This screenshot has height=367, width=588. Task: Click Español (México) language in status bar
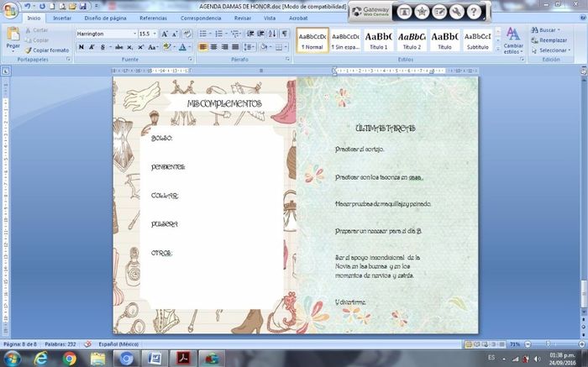(118, 344)
